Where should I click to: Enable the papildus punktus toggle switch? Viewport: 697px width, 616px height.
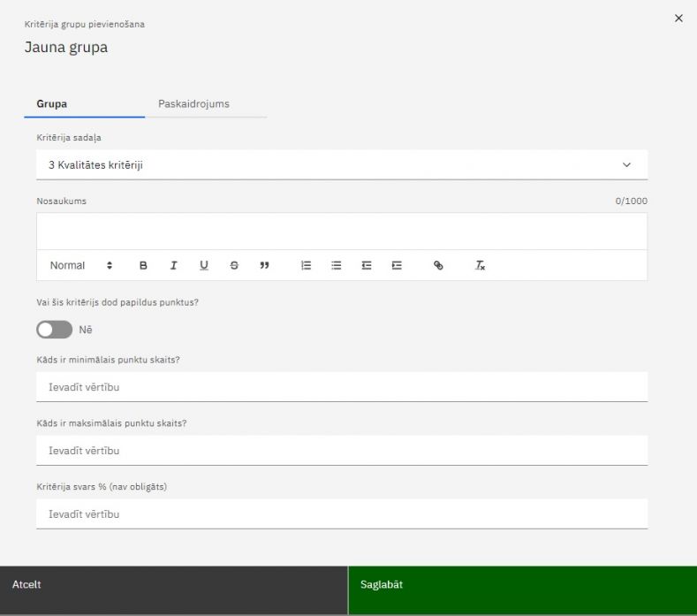point(54,330)
